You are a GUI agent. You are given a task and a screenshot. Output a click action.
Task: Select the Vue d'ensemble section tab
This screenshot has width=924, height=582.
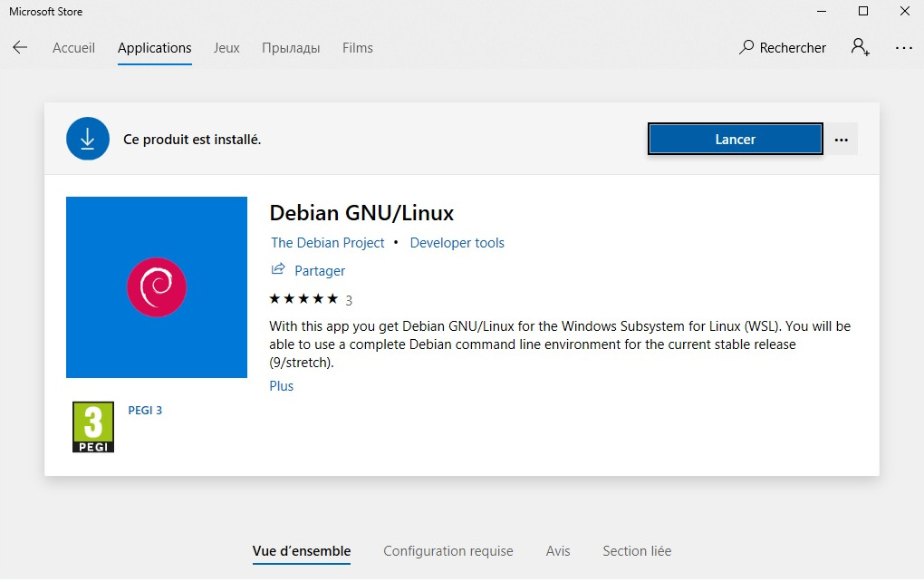302,551
